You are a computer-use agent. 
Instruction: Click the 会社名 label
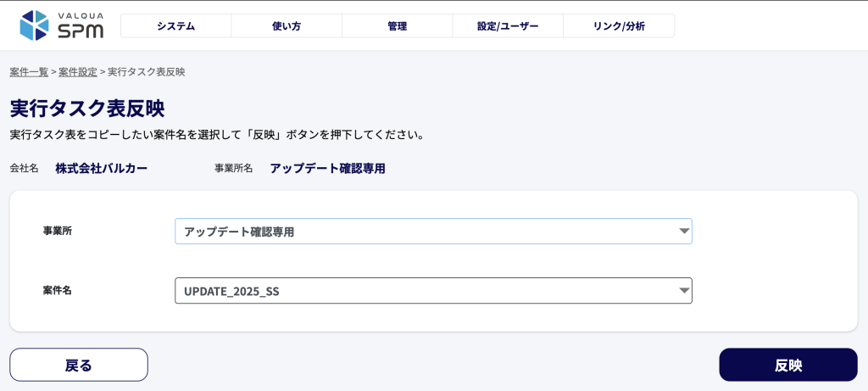pos(25,169)
